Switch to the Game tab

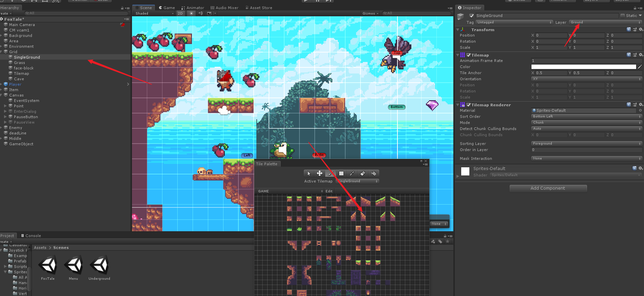point(167,8)
